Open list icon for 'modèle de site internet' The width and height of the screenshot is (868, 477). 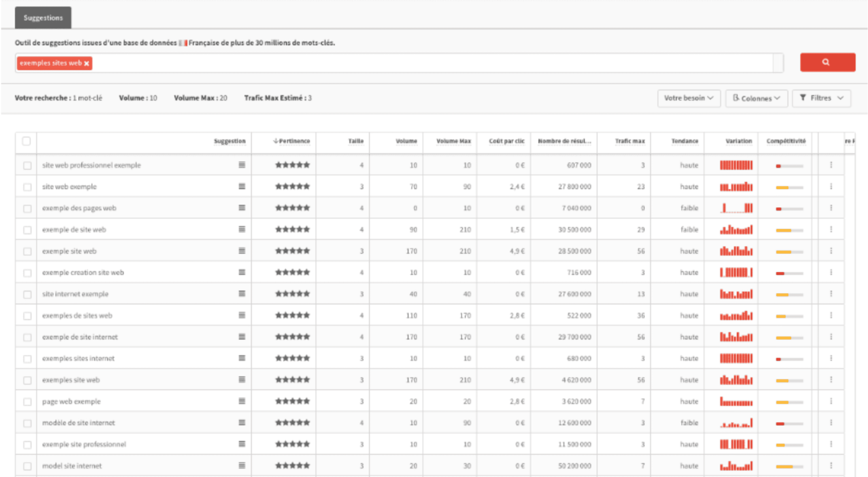pyautogui.click(x=242, y=422)
